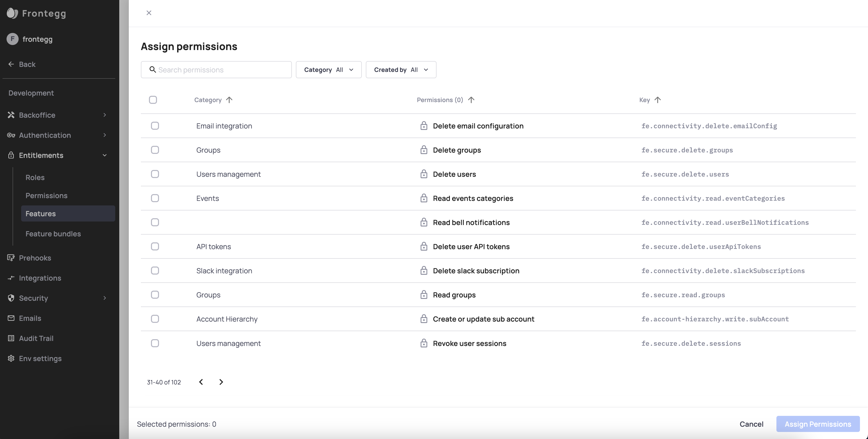
Task: Open Feature bundles in sidebar
Action: click(53, 234)
